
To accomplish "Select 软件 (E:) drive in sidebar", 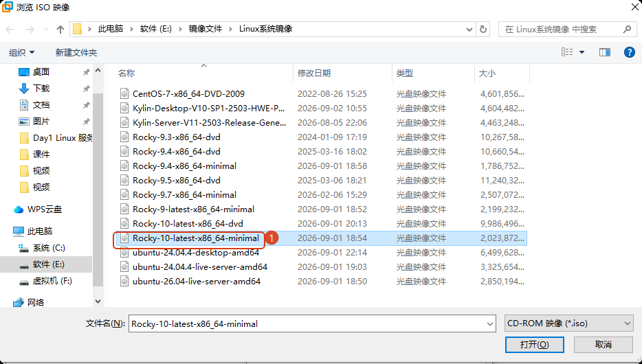I will point(46,264).
